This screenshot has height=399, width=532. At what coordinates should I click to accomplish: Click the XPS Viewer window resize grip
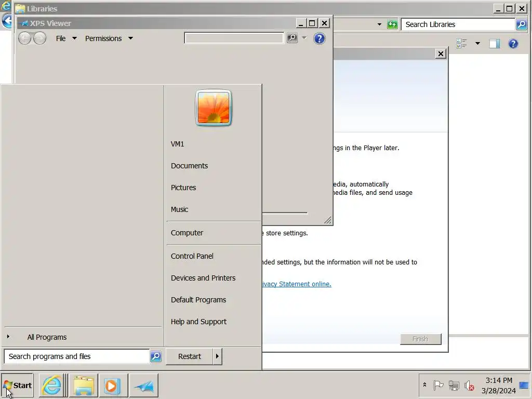pyautogui.click(x=327, y=220)
